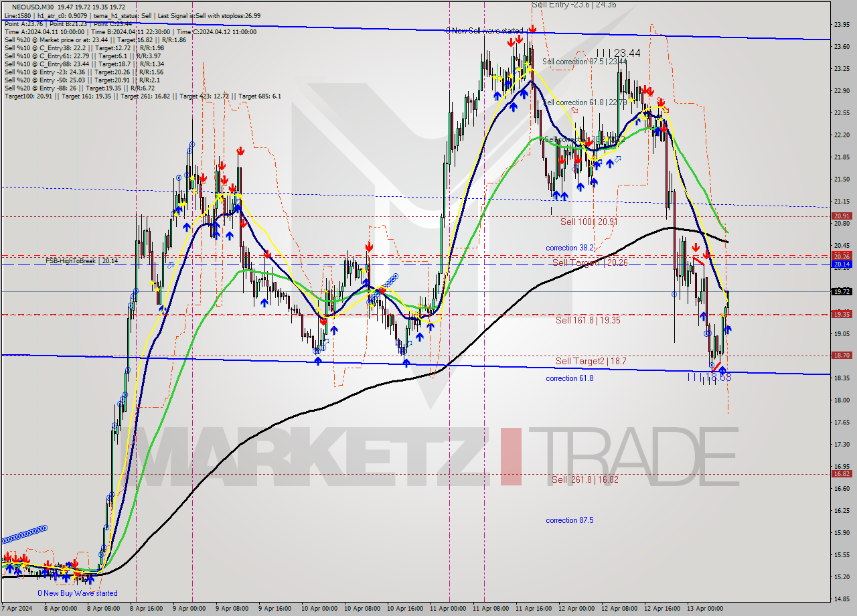857x616 pixels.
Task: Click the red 18.70 price tag on axis
Action: (x=842, y=356)
